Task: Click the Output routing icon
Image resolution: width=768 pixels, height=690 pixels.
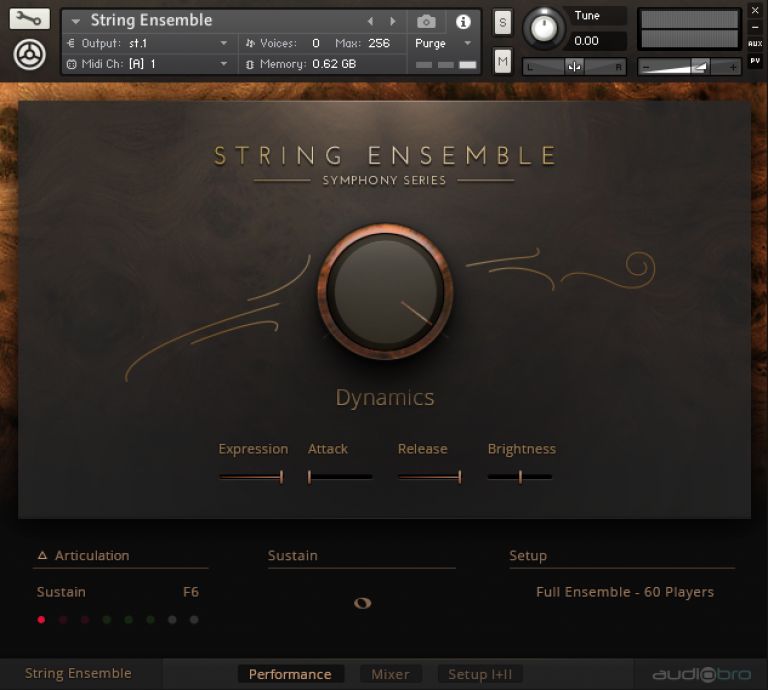Action: point(71,43)
